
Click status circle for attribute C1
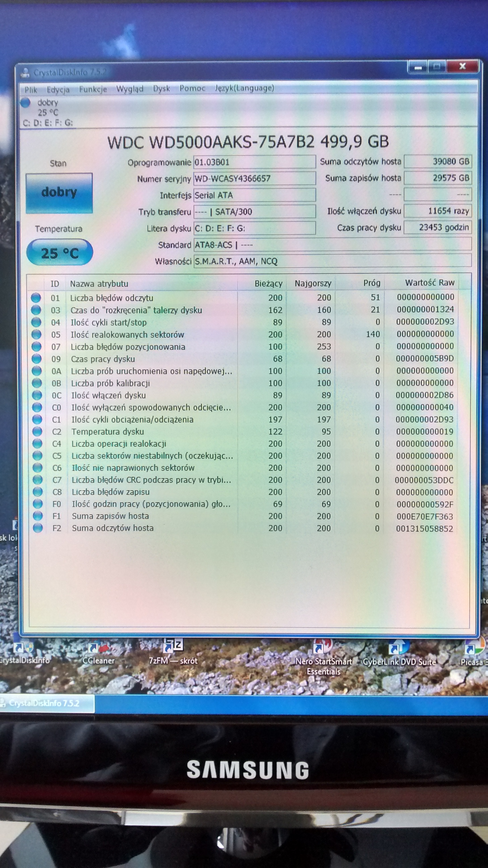coord(37,420)
